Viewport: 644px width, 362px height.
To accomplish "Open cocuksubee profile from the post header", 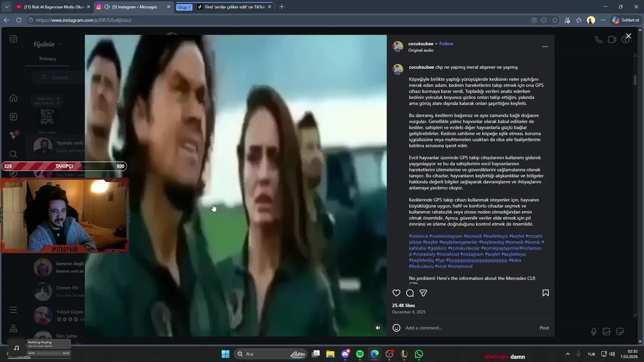I will pyautogui.click(x=421, y=44).
